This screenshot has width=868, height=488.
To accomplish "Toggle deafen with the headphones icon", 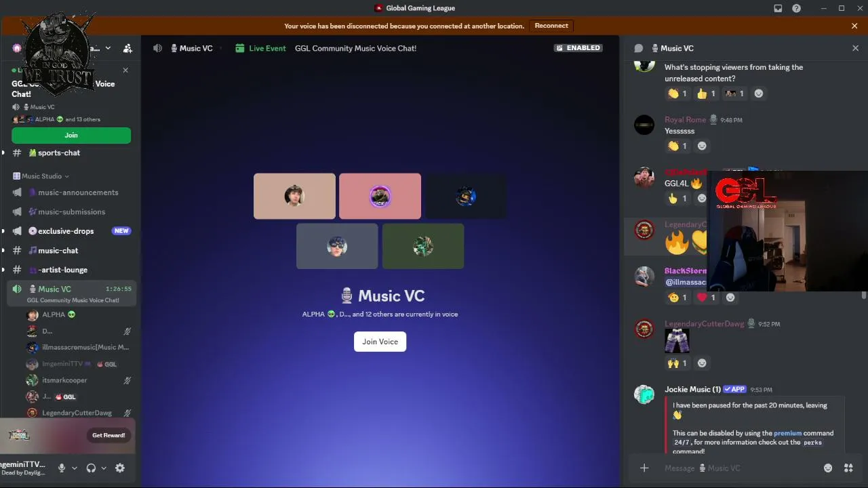I will click(91, 468).
